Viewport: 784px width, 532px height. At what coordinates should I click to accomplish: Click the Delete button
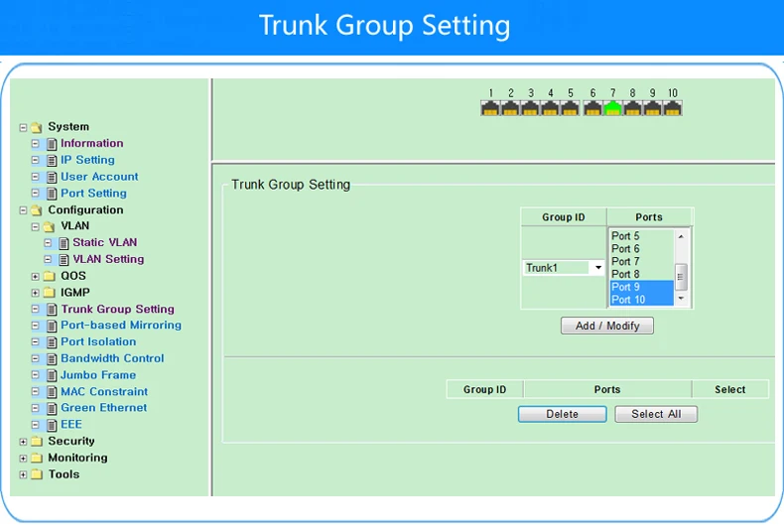click(562, 414)
